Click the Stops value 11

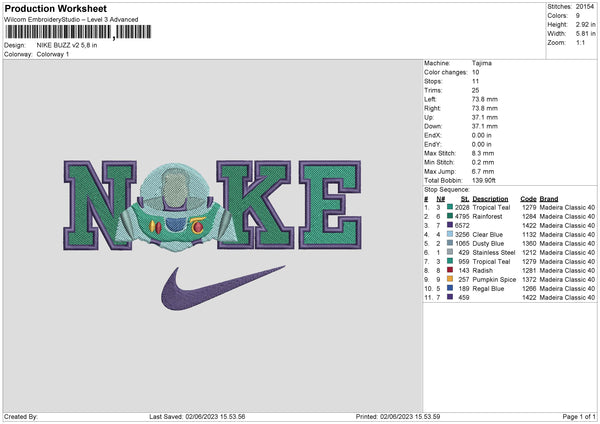pos(475,81)
